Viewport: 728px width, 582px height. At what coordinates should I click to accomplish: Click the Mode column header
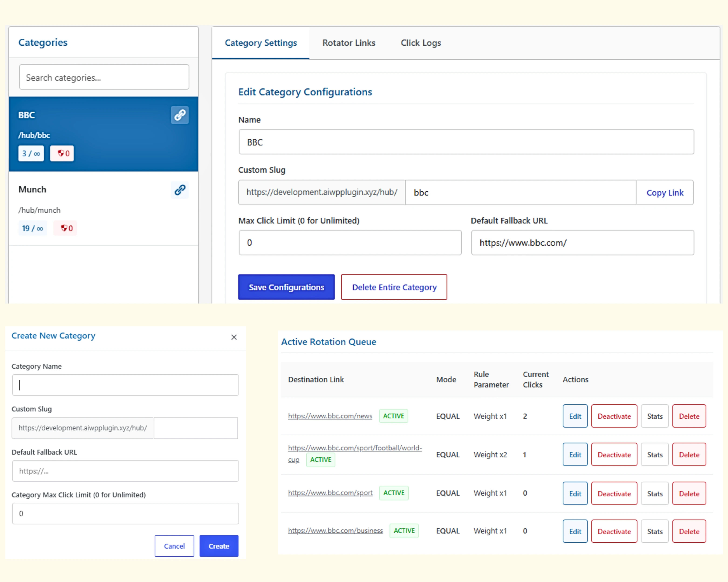(x=446, y=379)
